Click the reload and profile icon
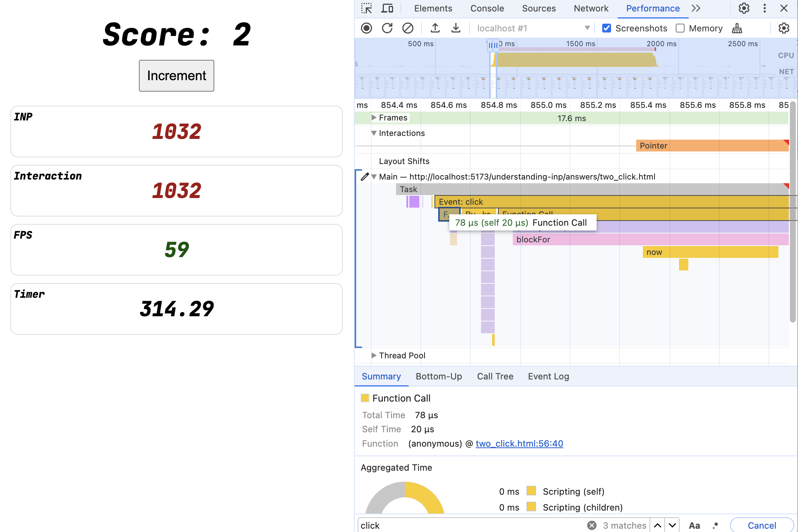 (x=387, y=28)
